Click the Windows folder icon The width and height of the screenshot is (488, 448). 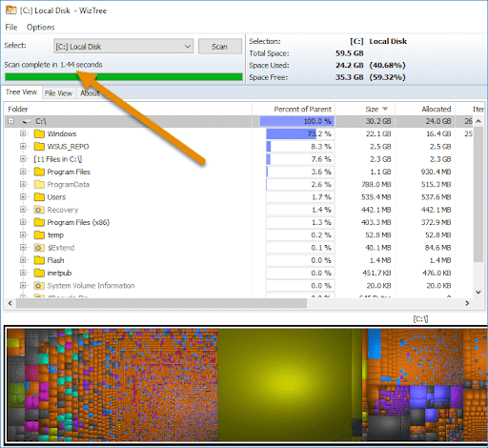39,133
